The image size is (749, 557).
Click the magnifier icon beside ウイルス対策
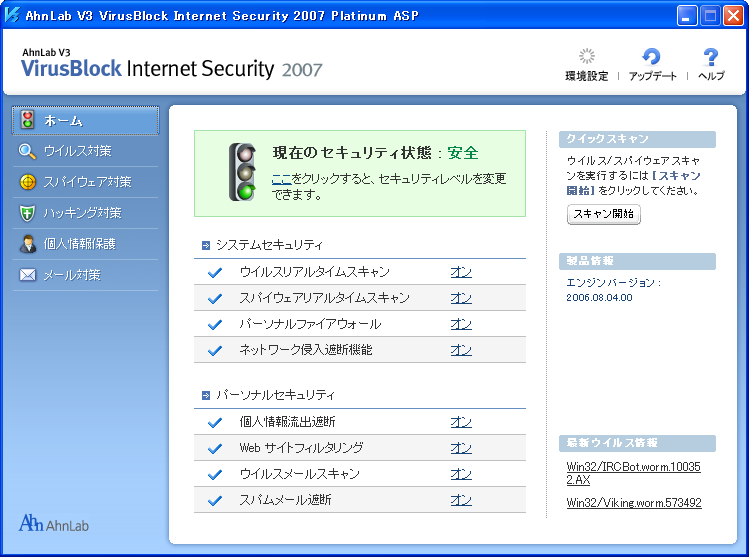point(27,151)
